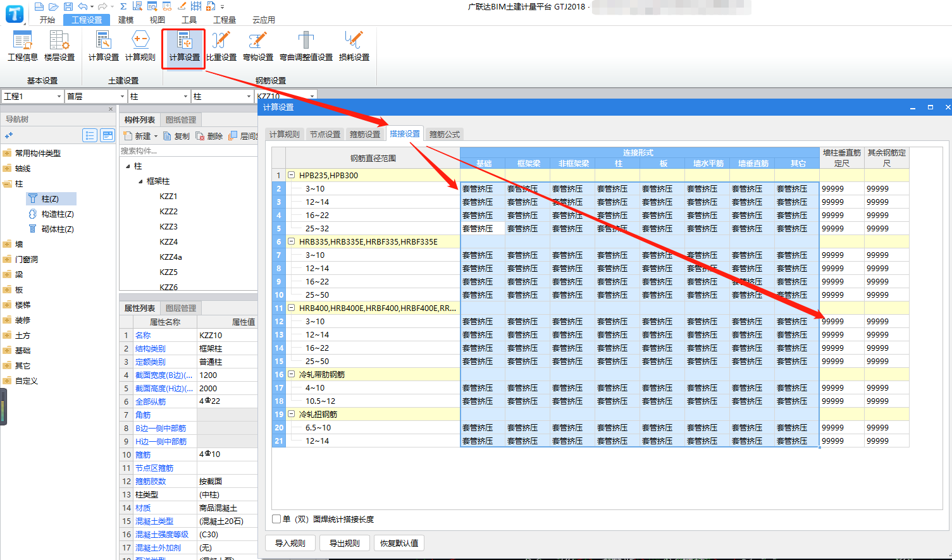The width and height of the screenshot is (952, 560).
Task: Toggle 单(双)面焊统计搭接长度 checkbox
Action: point(276,519)
